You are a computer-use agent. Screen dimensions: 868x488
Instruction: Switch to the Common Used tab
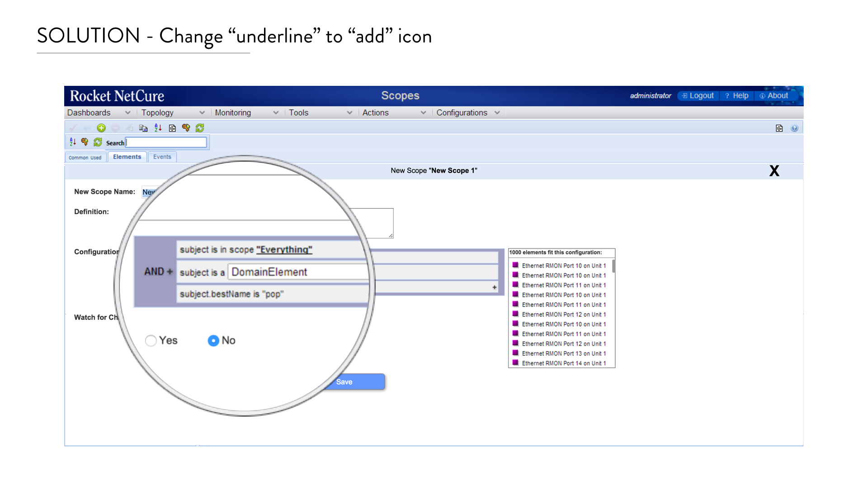point(85,158)
